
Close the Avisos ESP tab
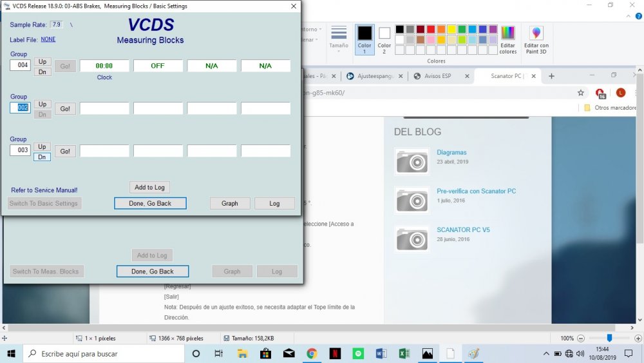pyautogui.click(x=467, y=76)
